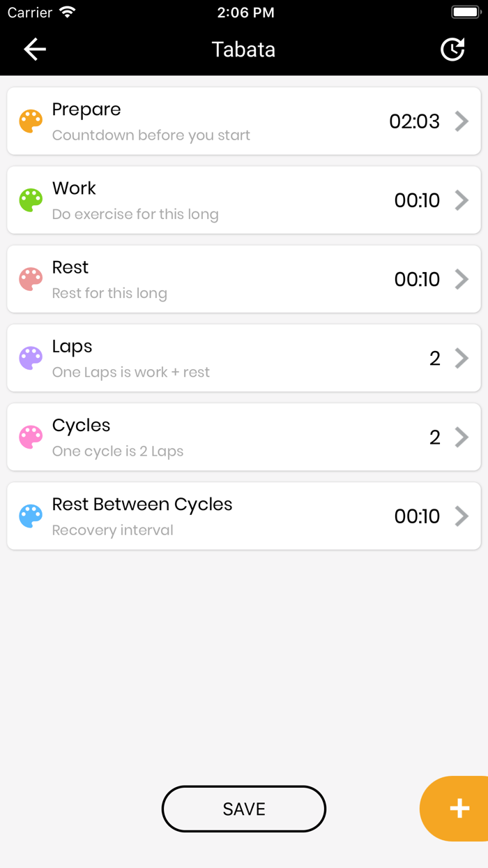Open the orange Prepare color palette icon

29,120
